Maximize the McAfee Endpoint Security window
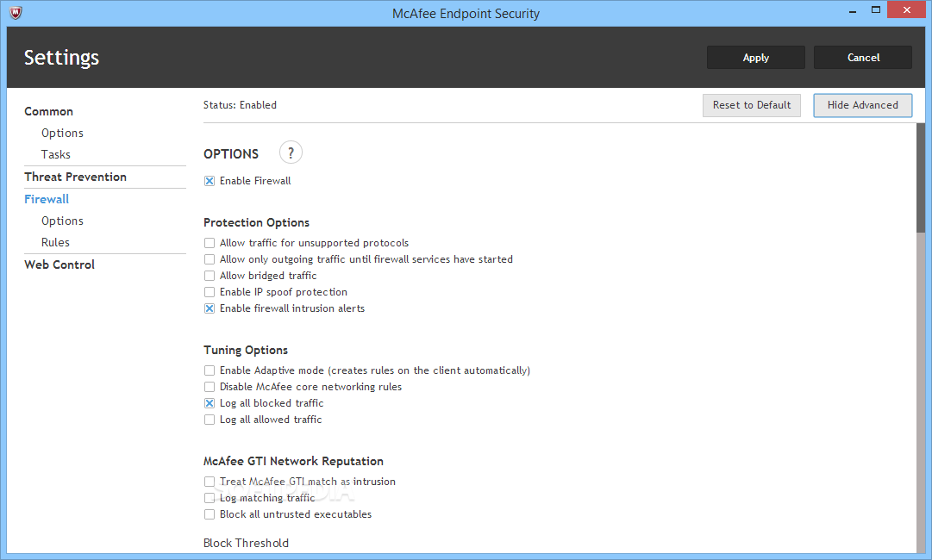The height and width of the screenshot is (560, 932). (x=876, y=9)
